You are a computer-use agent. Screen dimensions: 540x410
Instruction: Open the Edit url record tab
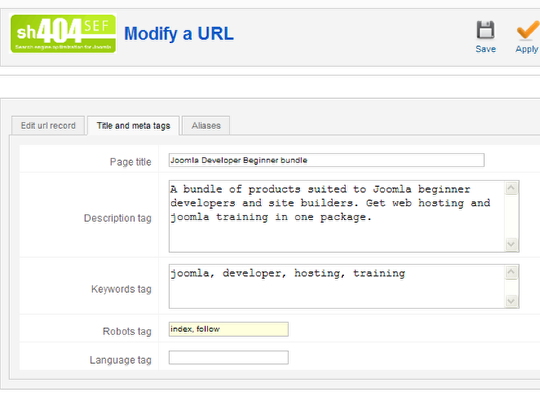(x=48, y=126)
